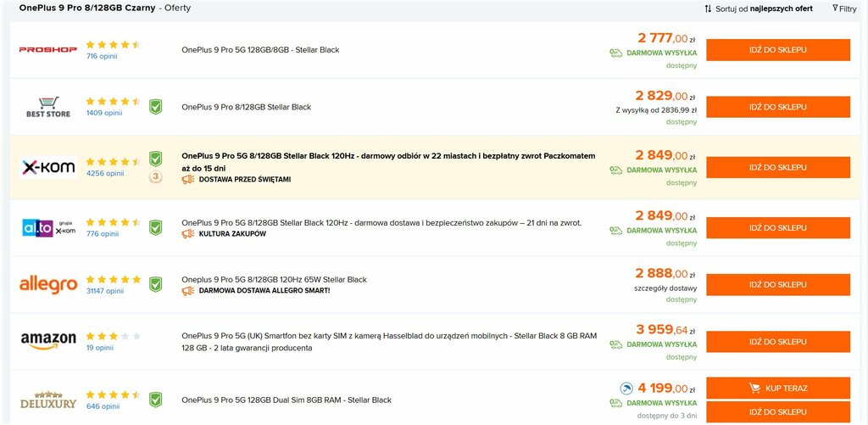Viewport: 868px width, 425px height.
Task: Click DOSTAWA PRZED ŚWIĘTAMI promo label
Action: pos(245,180)
